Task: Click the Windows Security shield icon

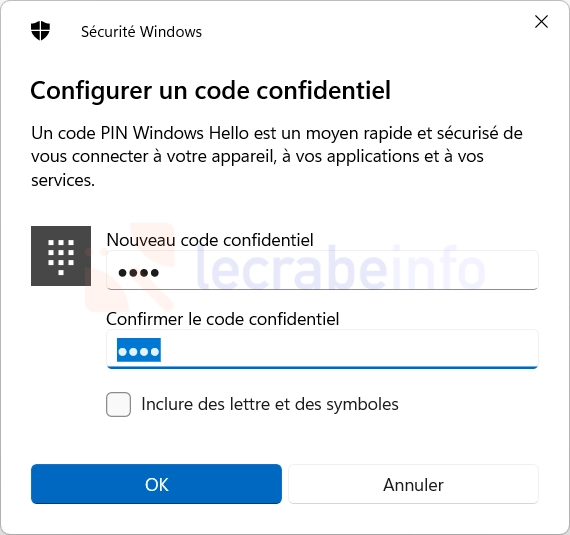Action: coord(40,31)
